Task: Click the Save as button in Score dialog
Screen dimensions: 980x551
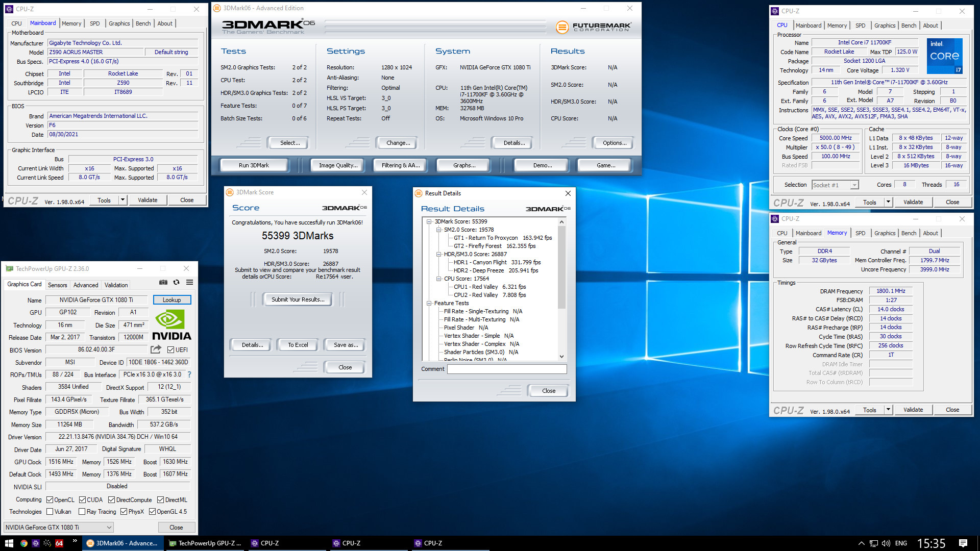Action: click(x=346, y=345)
